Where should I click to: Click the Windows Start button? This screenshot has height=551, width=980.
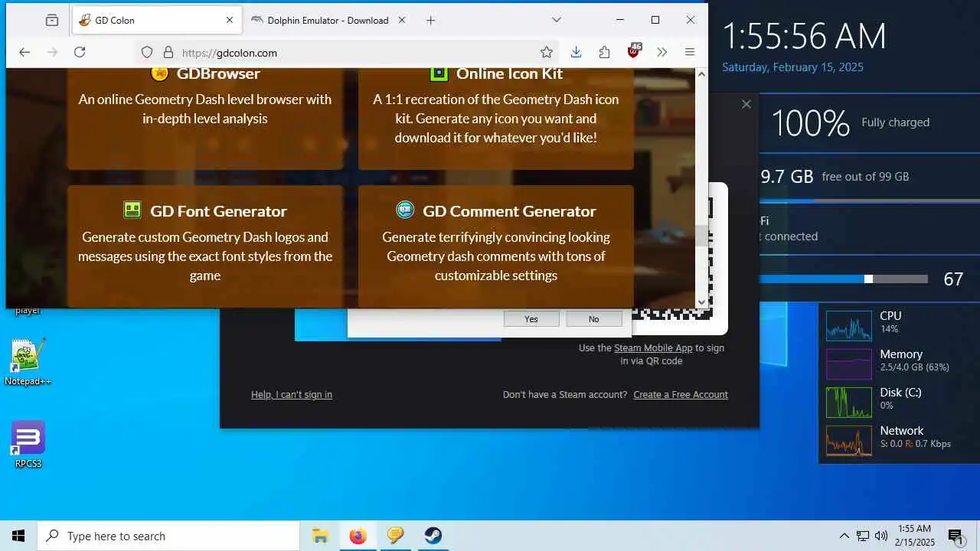(x=18, y=536)
